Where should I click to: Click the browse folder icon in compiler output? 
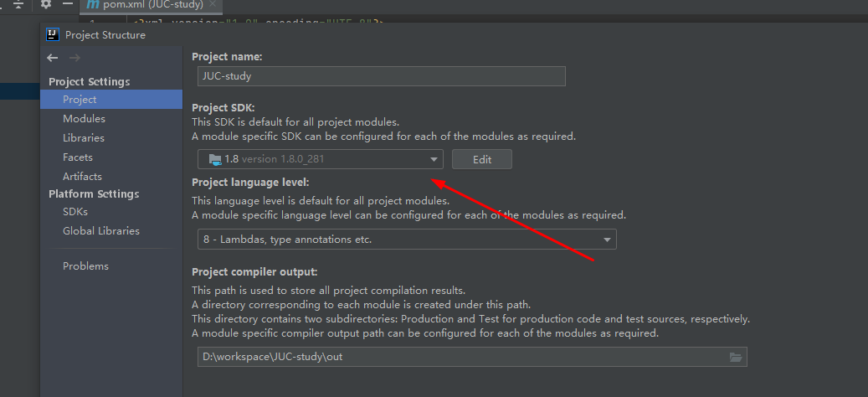point(735,357)
